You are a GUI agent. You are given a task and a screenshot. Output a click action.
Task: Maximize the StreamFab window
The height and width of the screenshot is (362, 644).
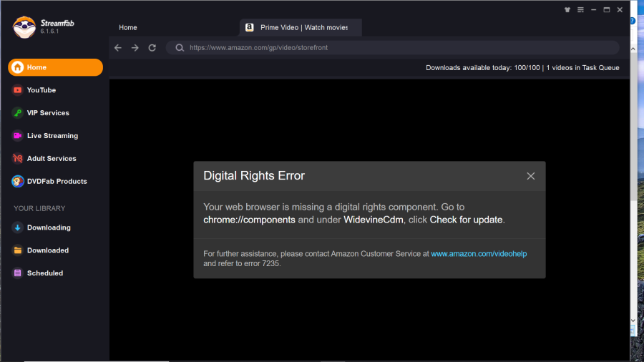point(607,10)
